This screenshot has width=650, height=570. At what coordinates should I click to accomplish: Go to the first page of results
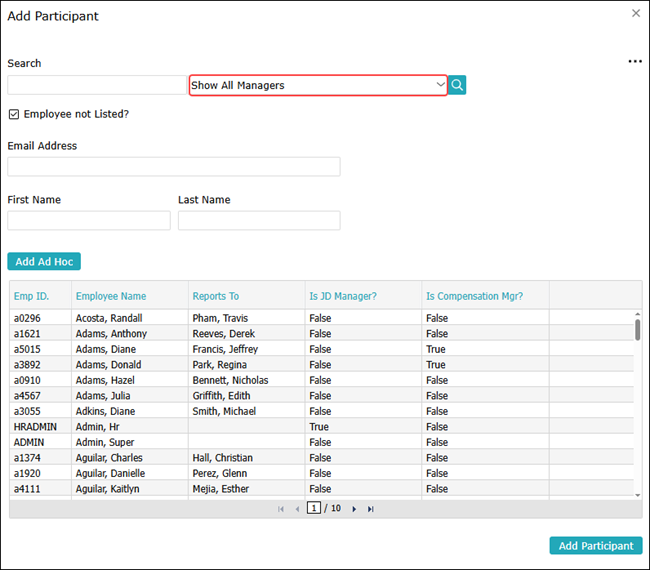pos(281,509)
